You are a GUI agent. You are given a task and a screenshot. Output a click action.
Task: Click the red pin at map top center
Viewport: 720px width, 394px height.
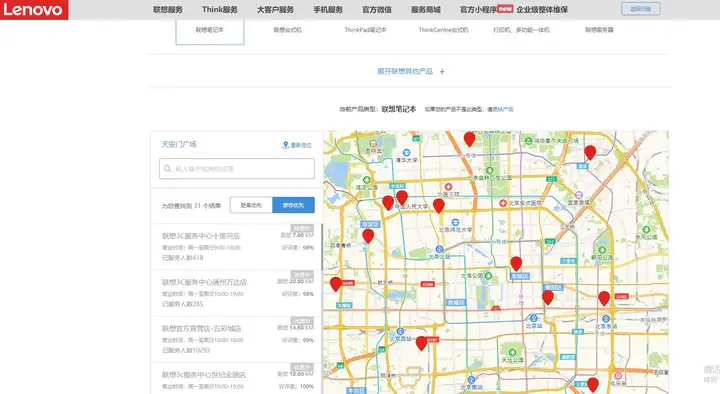point(469,138)
